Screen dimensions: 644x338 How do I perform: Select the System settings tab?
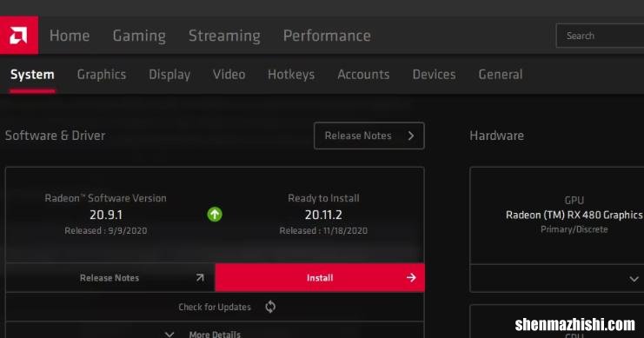(32, 75)
